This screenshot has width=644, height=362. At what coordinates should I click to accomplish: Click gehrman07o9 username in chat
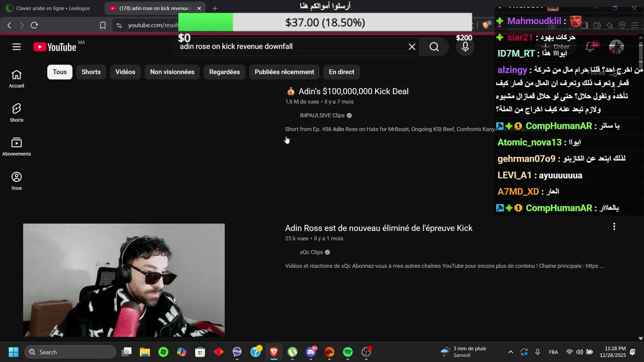coord(526,159)
